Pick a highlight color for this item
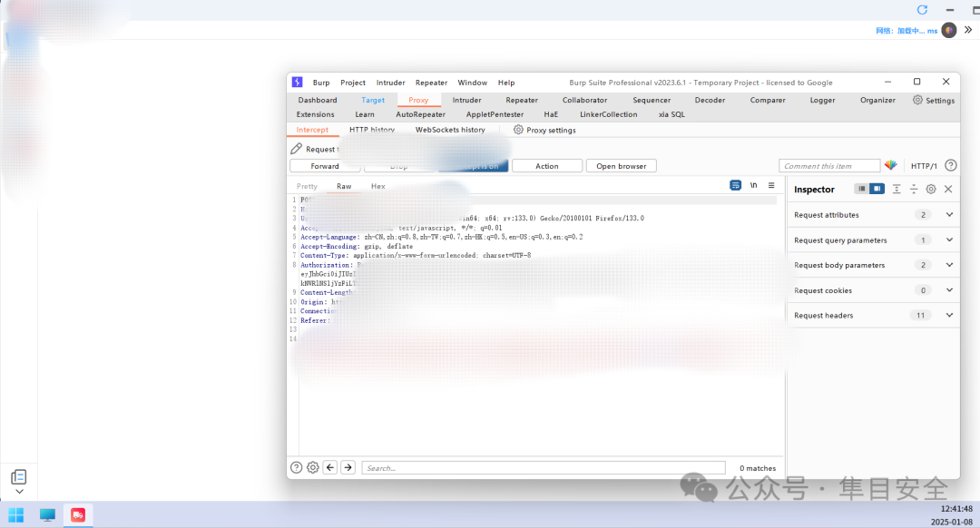 (891, 166)
